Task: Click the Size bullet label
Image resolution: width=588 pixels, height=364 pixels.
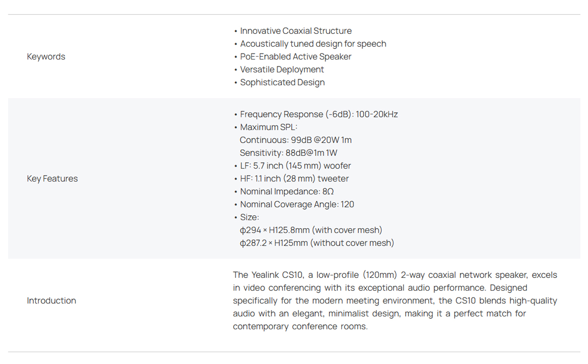Action: (250, 217)
